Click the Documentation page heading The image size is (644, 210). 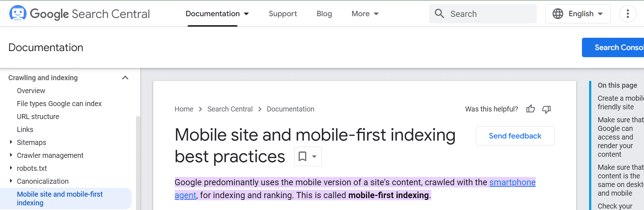click(46, 47)
